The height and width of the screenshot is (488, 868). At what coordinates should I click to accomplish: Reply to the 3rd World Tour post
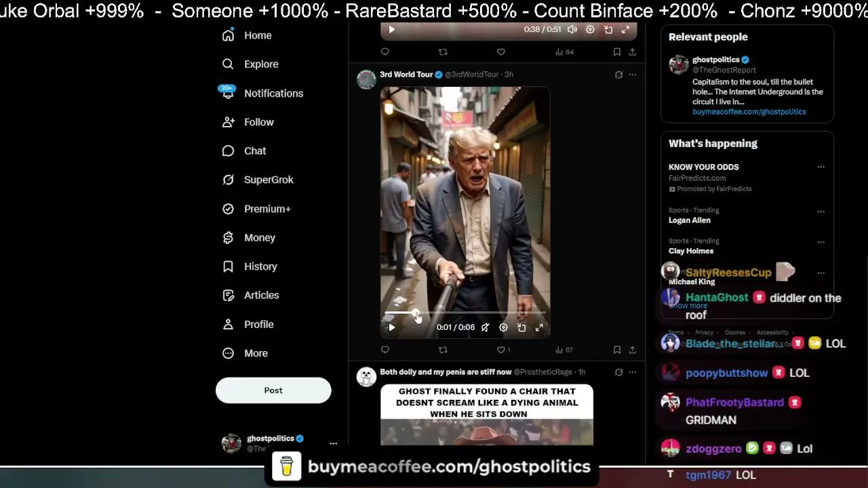click(x=385, y=350)
